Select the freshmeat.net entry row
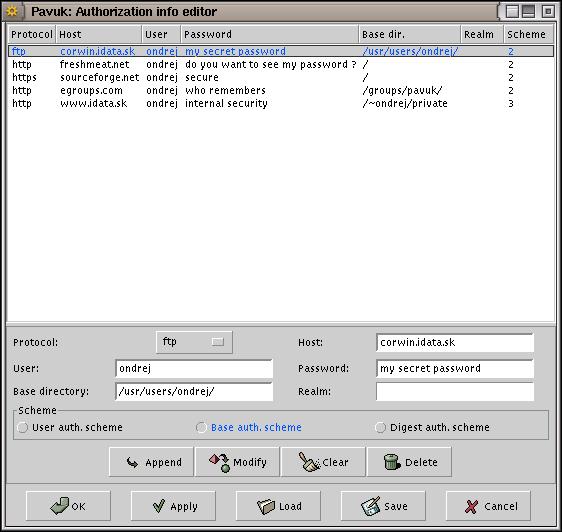The height and width of the screenshot is (532, 562). [x=281, y=65]
